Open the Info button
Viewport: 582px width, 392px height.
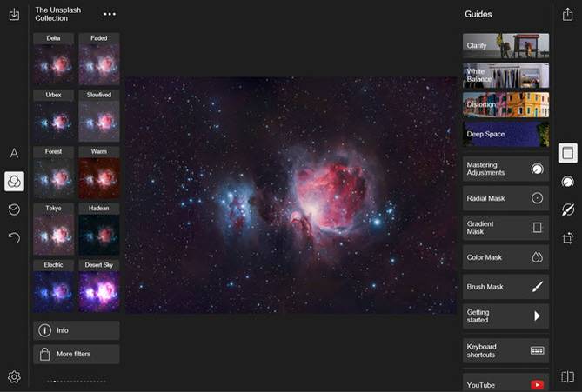pyautogui.click(x=77, y=330)
